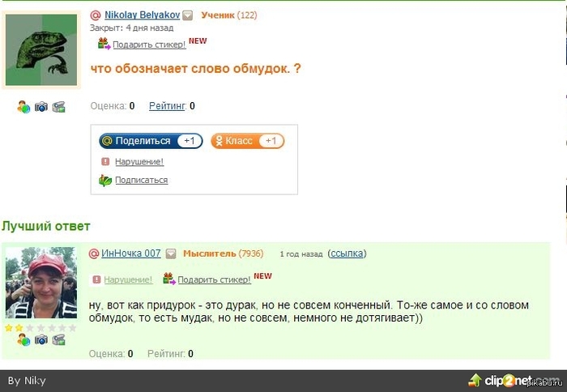Click mailbox subscribe icon
Image resolution: width=567 pixels, height=392 pixels.
105,180
